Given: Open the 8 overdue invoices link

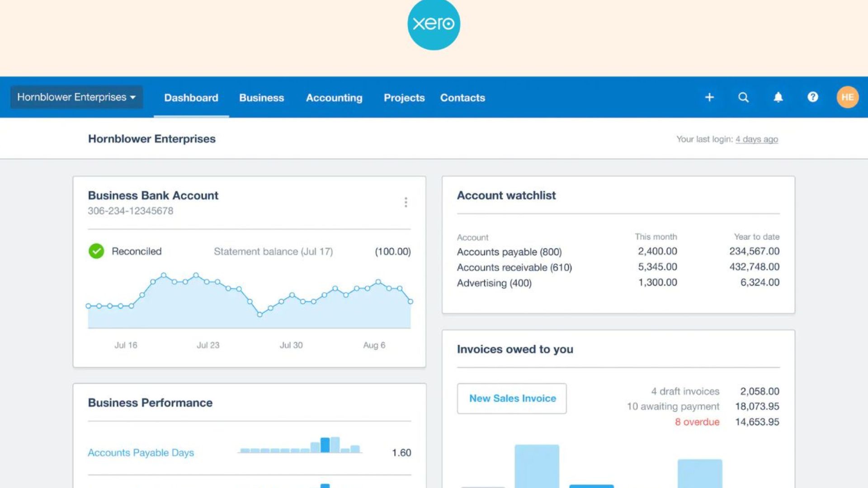Looking at the screenshot, I should tap(697, 422).
